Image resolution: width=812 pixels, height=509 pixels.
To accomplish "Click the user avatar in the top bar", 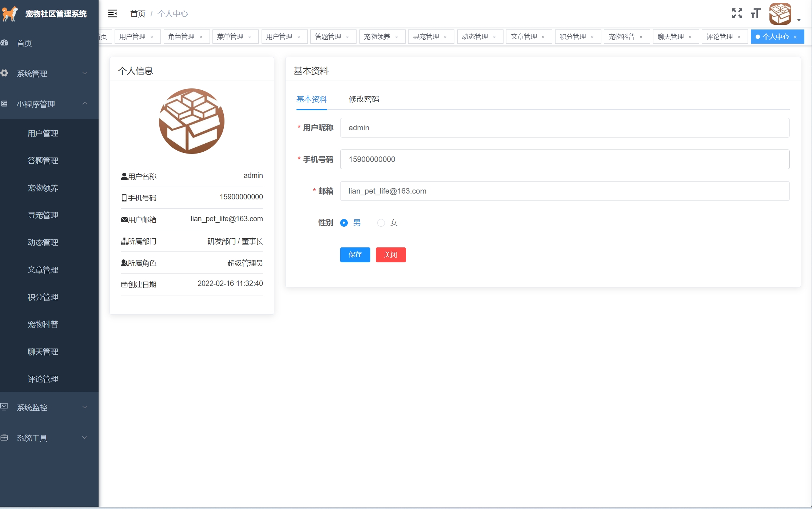I will 780,14.
